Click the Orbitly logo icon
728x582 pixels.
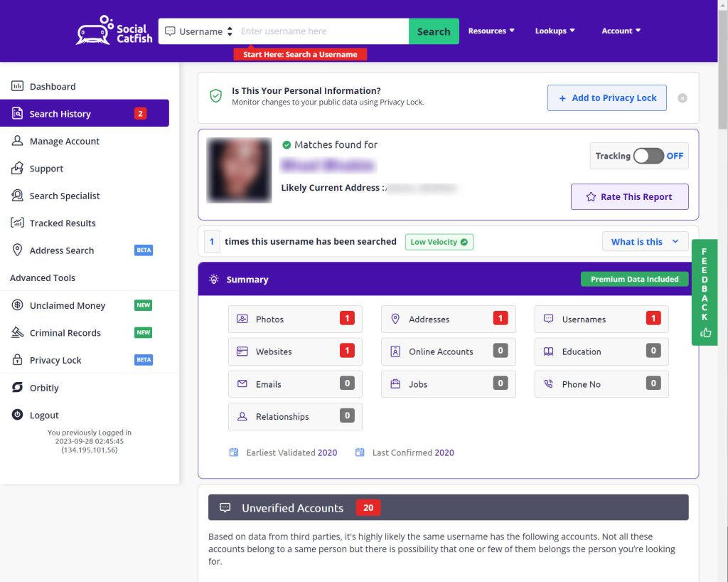(x=17, y=387)
